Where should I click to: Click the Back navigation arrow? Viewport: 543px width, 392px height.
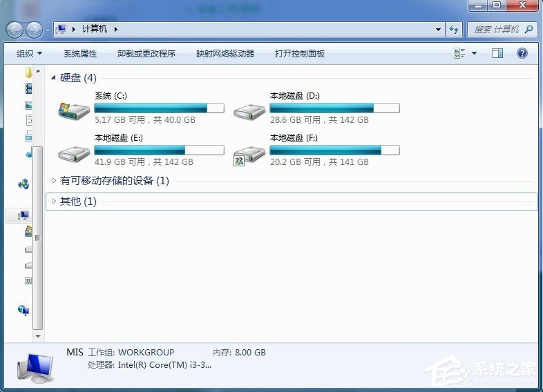coord(15,30)
